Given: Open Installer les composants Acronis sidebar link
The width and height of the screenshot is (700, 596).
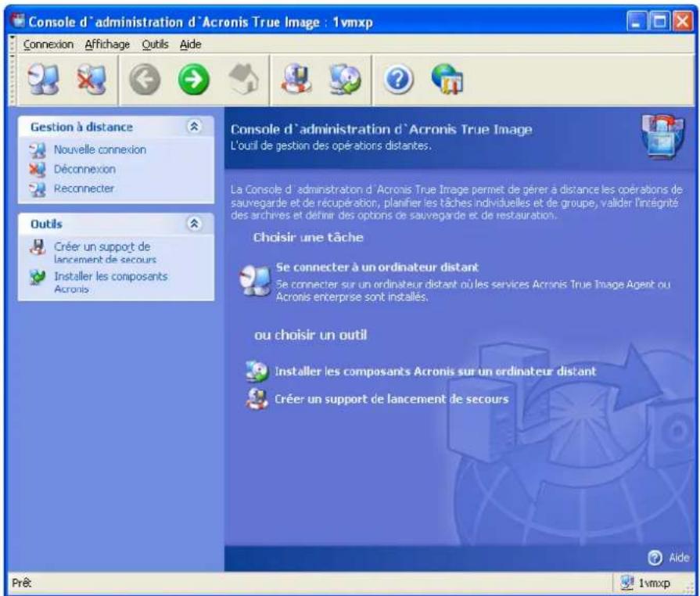Looking at the screenshot, I should (111, 282).
